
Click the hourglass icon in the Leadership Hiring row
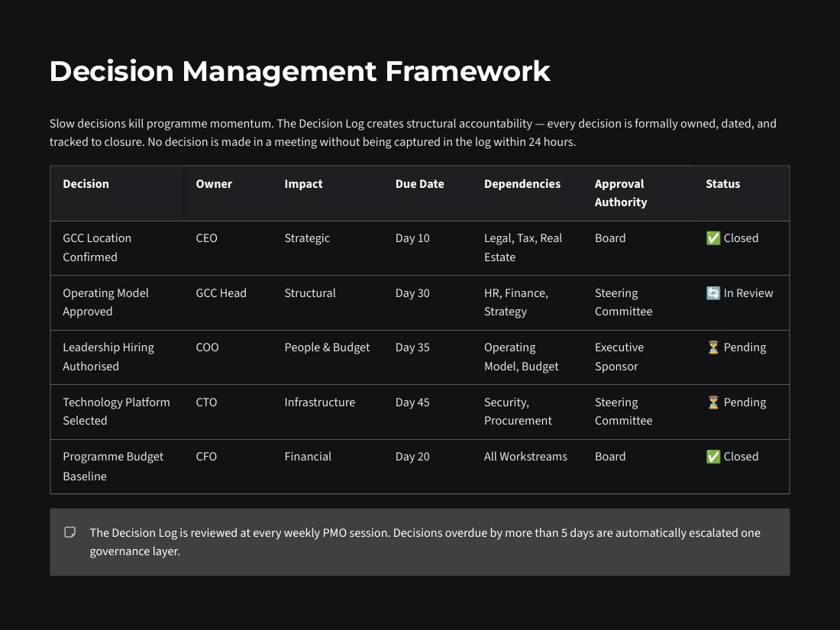pyautogui.click(x=713, y=347)
